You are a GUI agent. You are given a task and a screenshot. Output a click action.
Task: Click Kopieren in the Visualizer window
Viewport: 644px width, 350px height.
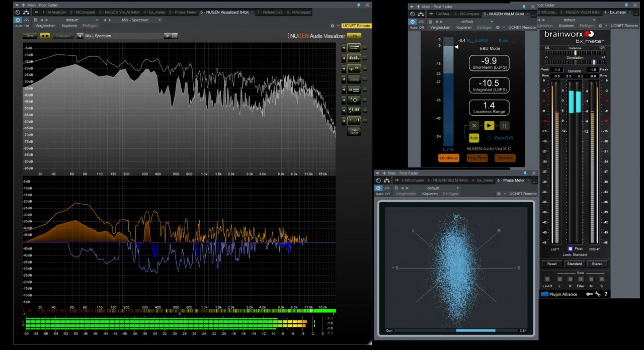69,26
